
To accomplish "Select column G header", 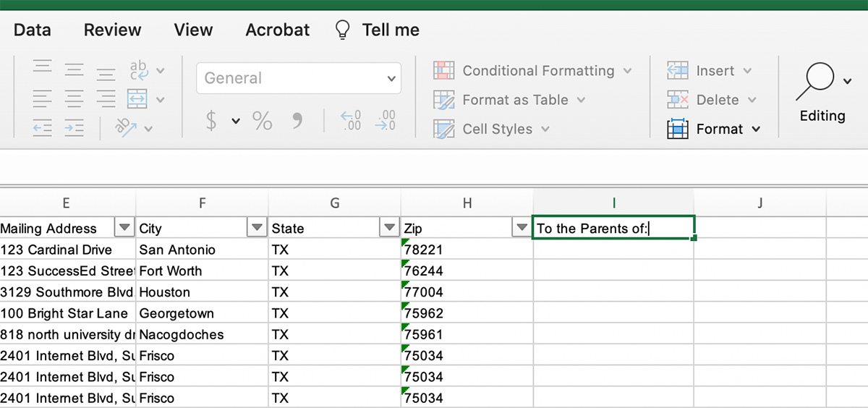I will coord(335,203).
